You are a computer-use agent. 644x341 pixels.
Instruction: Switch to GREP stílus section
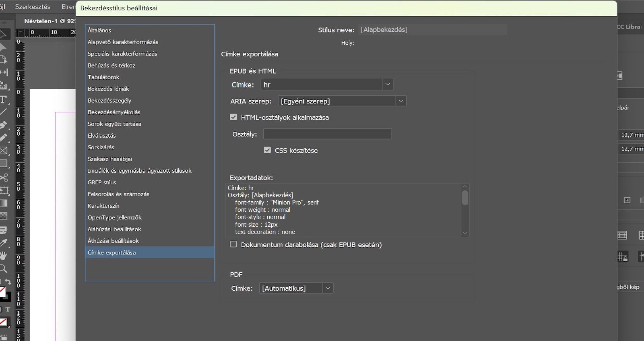tap(102, 182)
